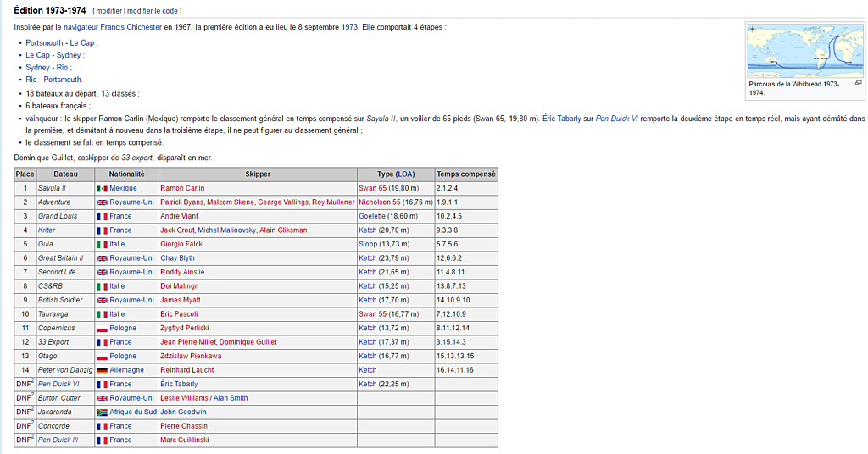Open the 'navigateur' link
The width and height of the screenshot is (868, 454).
pyautogui.click(x=81, y=27)
